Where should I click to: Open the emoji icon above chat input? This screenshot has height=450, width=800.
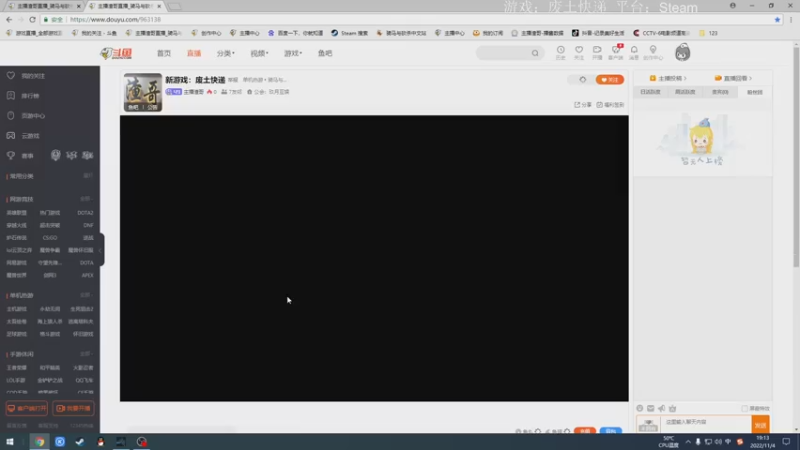tap(640, 408)
